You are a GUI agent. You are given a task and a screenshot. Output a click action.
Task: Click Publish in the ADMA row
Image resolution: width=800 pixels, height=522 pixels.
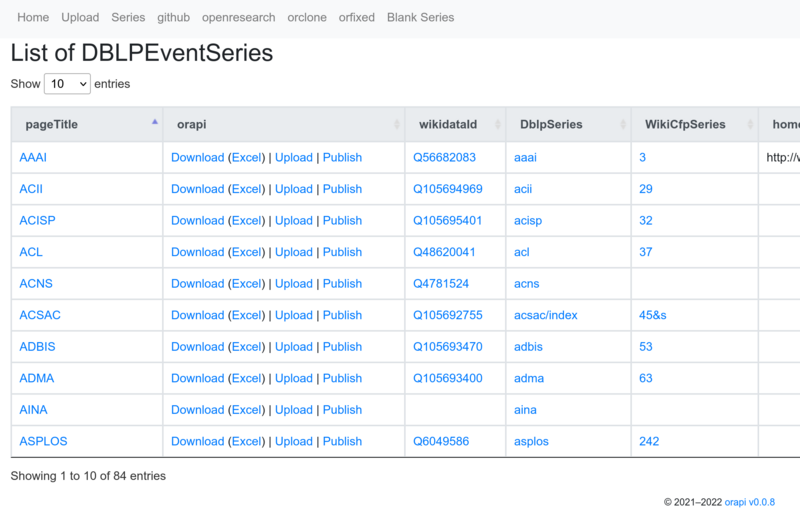(342, 379)
